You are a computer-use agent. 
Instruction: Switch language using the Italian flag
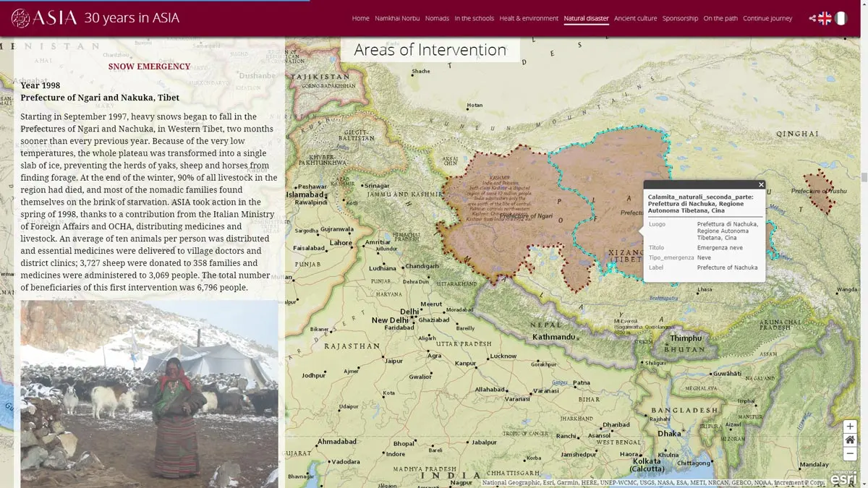click(840, 18)
